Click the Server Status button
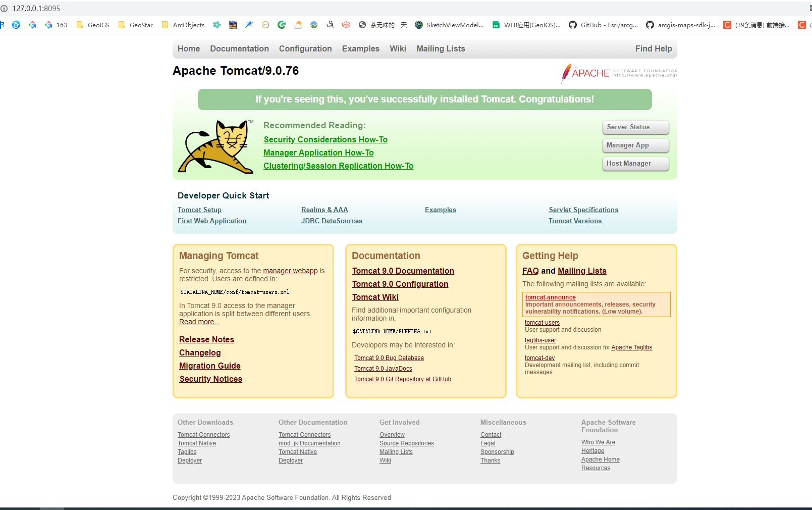The width and height of the screenshot is (812, 510). point(636,127)
